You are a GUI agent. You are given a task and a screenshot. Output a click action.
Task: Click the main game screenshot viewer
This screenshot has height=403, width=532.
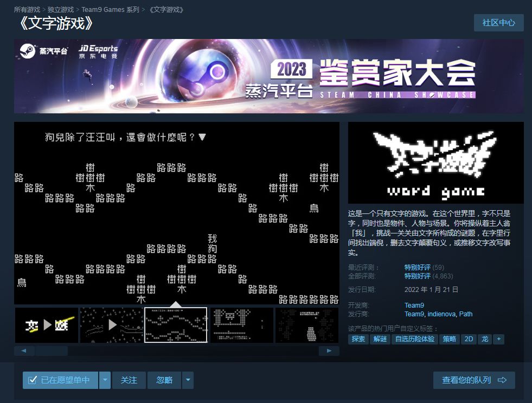click(x=176, y=213)
